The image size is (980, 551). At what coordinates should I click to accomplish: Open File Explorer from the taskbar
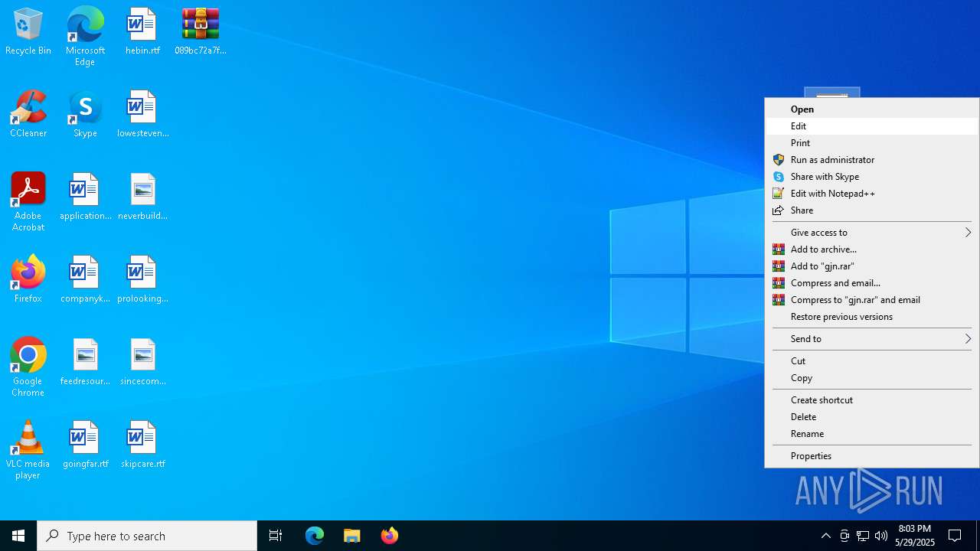(352, 536)
